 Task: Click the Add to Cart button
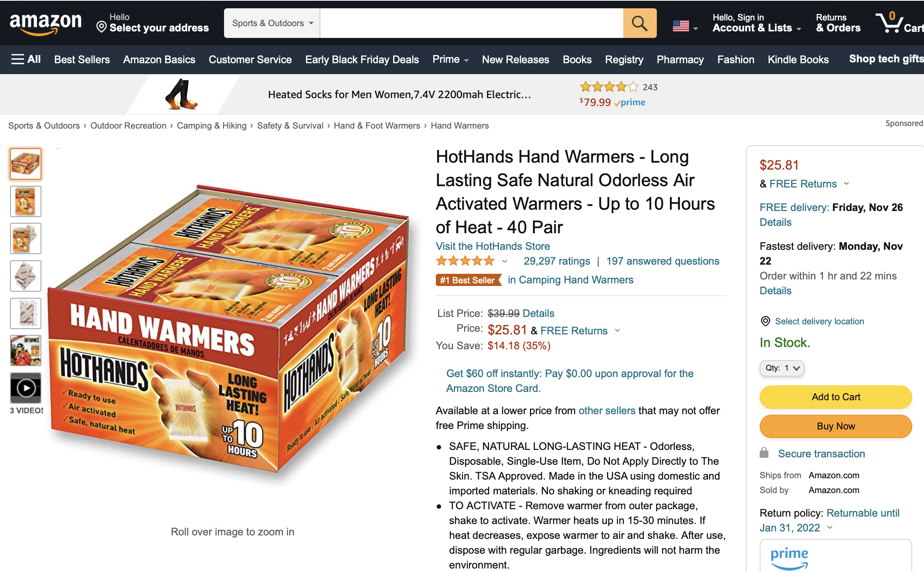(836, 397)
